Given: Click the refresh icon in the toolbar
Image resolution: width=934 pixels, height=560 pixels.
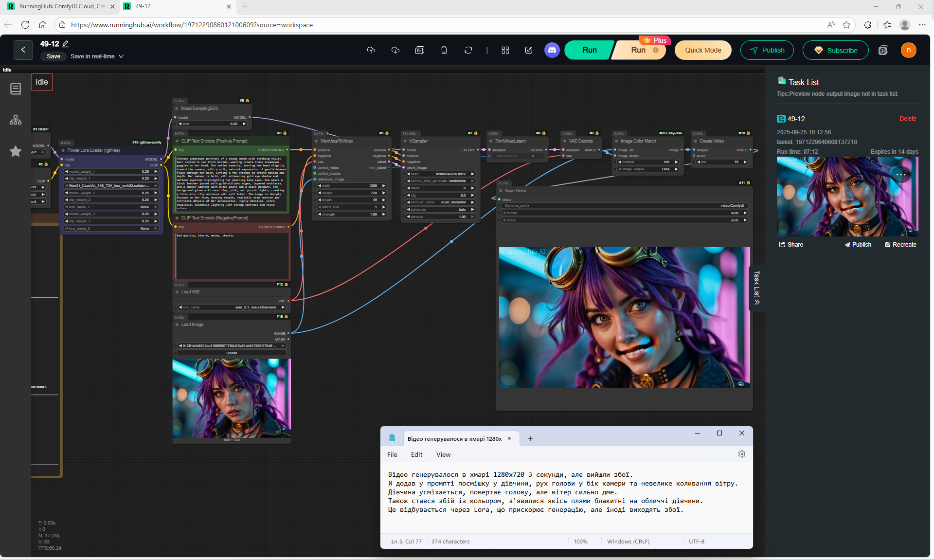Looking at the screenshot, I should (x=468, y=50).
